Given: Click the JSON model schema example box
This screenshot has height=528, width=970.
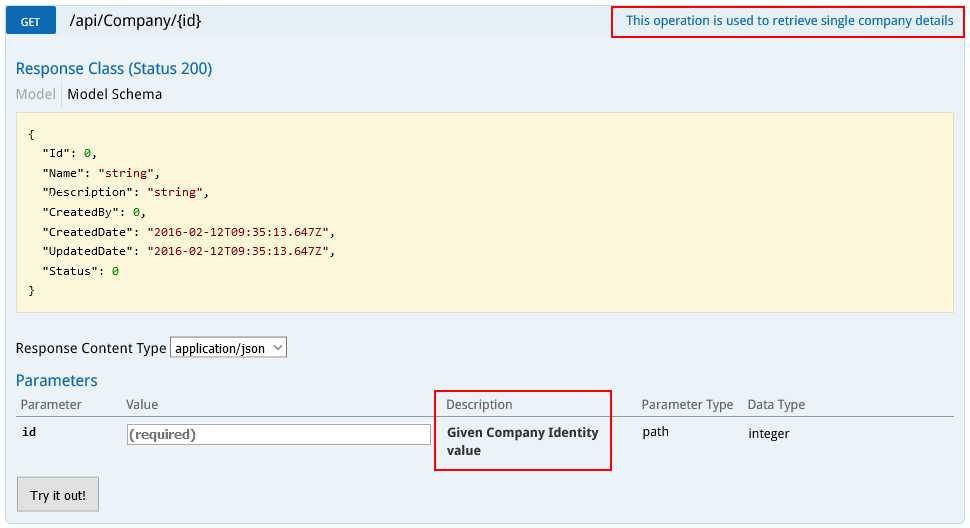Looking at the screenshot, I should (484, 212).
